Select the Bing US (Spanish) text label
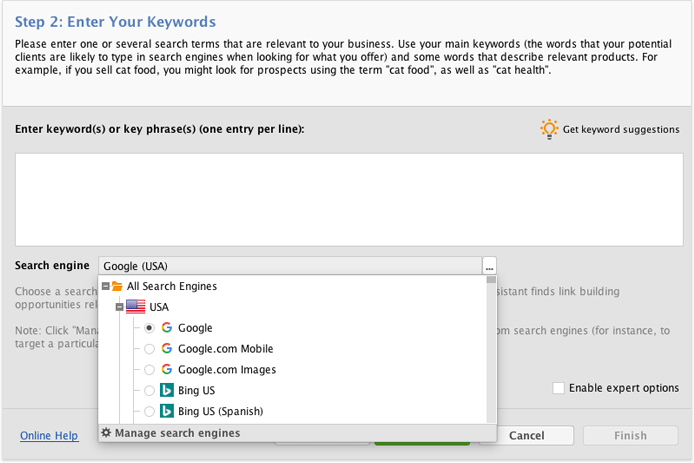This screenshot has width=694, height=463. coord(220,411)
